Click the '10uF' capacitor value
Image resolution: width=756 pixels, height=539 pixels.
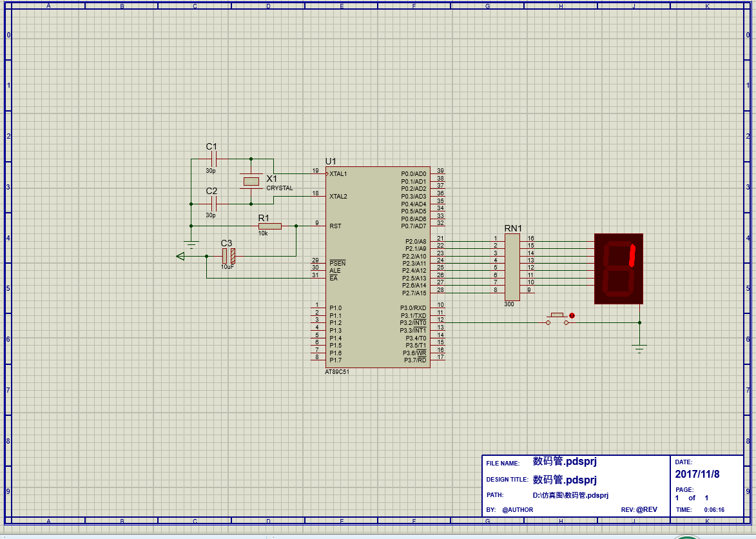point(228,267)
